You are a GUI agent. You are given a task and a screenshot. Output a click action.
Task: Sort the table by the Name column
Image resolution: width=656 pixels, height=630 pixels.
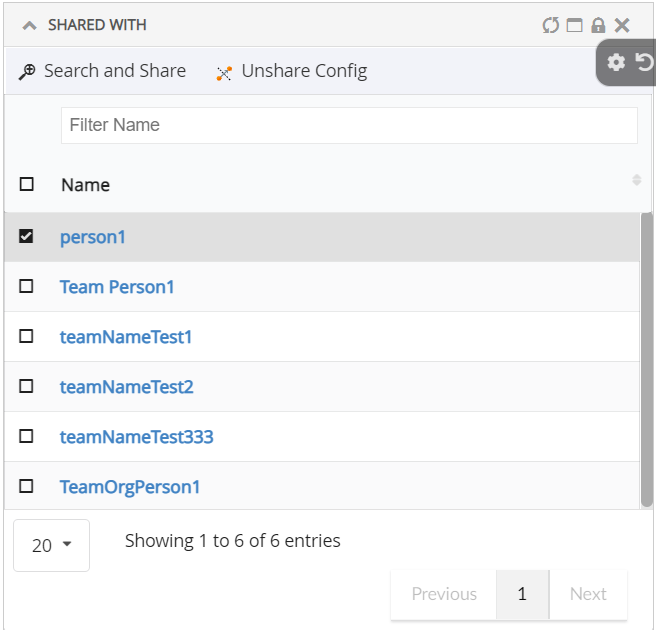point(636,180)
